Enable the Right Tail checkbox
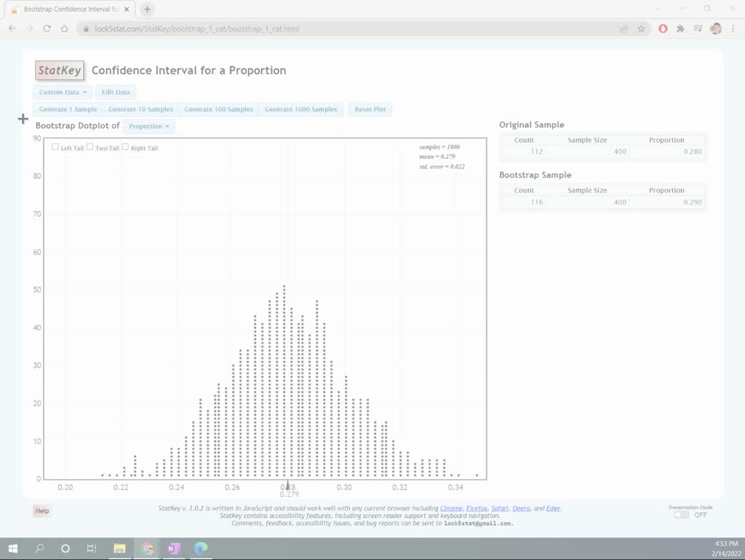Viewport: 745px width, 560px height. [124, 147]
